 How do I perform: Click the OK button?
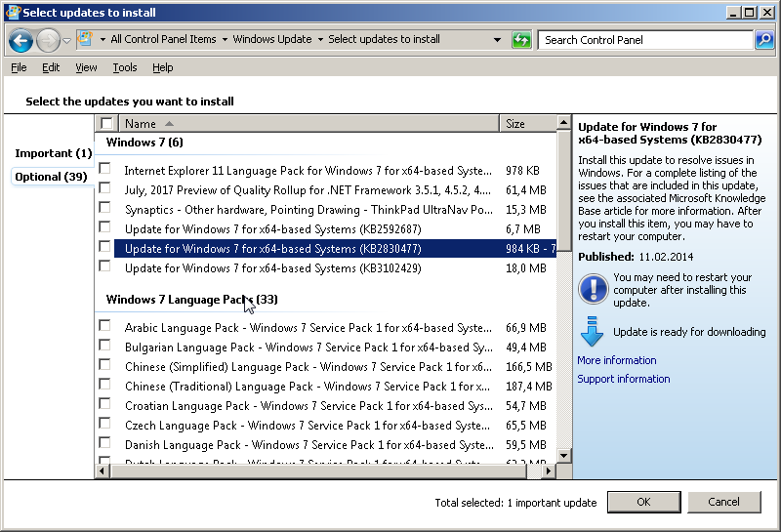(644, 502)
